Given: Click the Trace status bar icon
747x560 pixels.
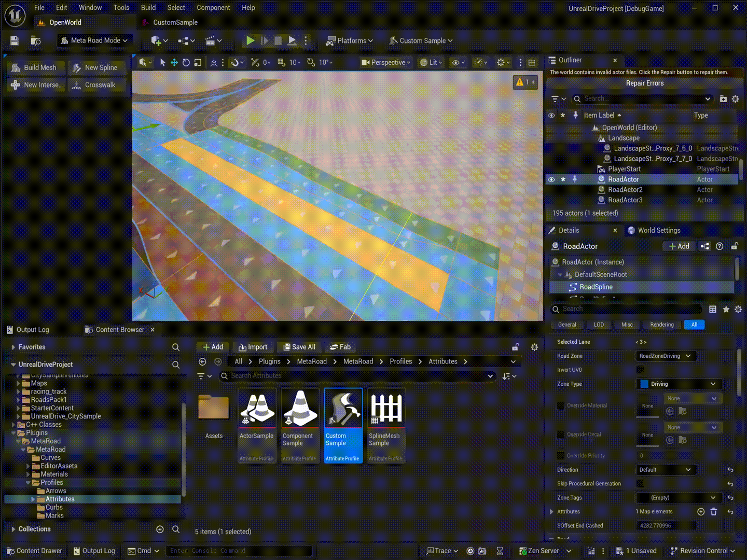Looking at the screenshot, I should pos(442,551).
